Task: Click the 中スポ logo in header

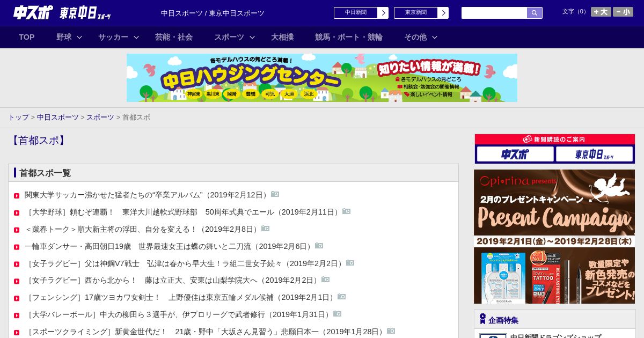Action: pos(33,12)
